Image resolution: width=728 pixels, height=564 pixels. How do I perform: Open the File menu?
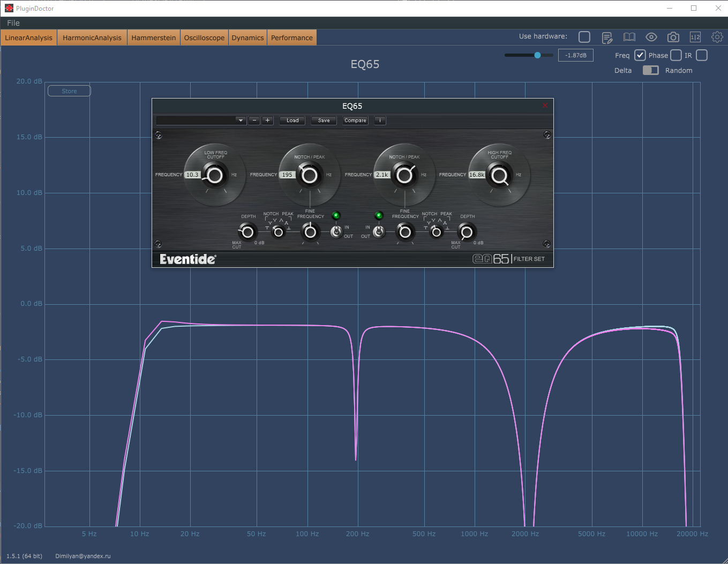(x=13, y=23)
